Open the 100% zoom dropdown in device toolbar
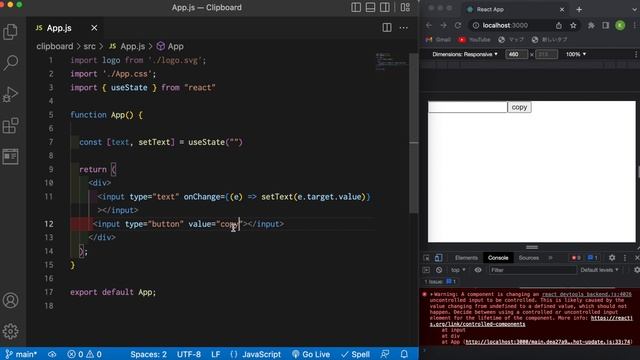This screenshot has width=640, height=360. (x=576, y=54)
